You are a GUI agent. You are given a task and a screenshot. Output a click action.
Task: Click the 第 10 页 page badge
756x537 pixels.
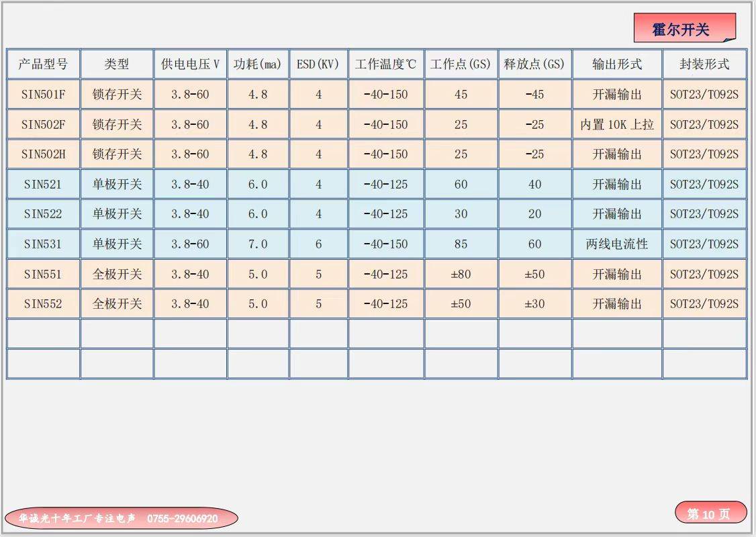(710, 514)
